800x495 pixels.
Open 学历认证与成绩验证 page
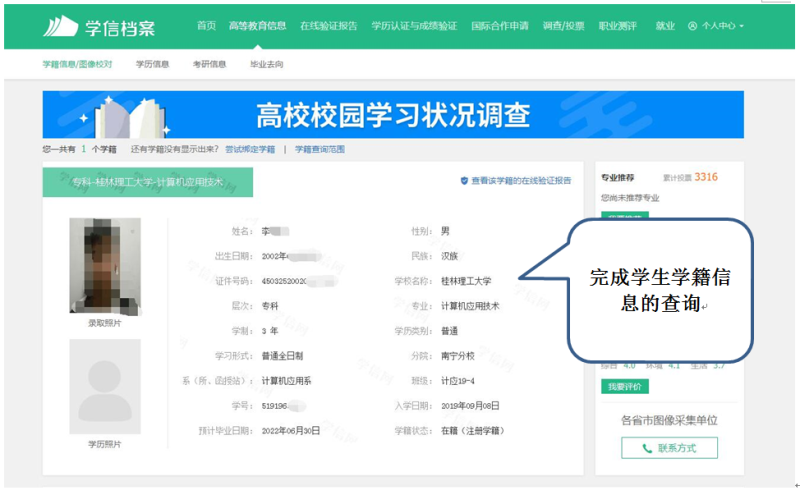pyautogui.click(x=414, y=26)
